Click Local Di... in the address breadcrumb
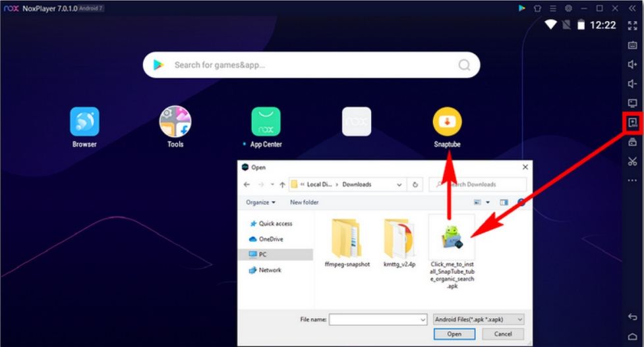Image resolution: width=644 pixels, height=347 pixels. tap(319, 184)
